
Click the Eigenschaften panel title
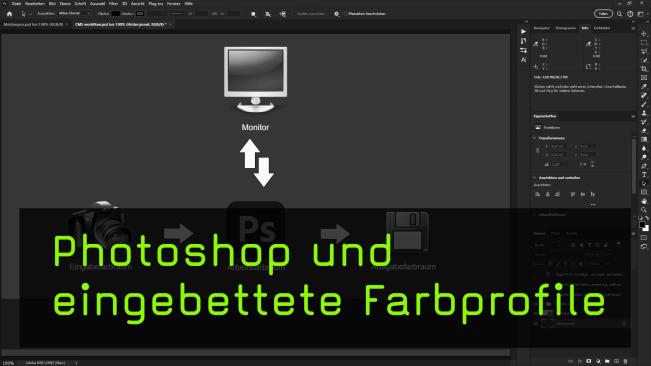click(545, 116)
